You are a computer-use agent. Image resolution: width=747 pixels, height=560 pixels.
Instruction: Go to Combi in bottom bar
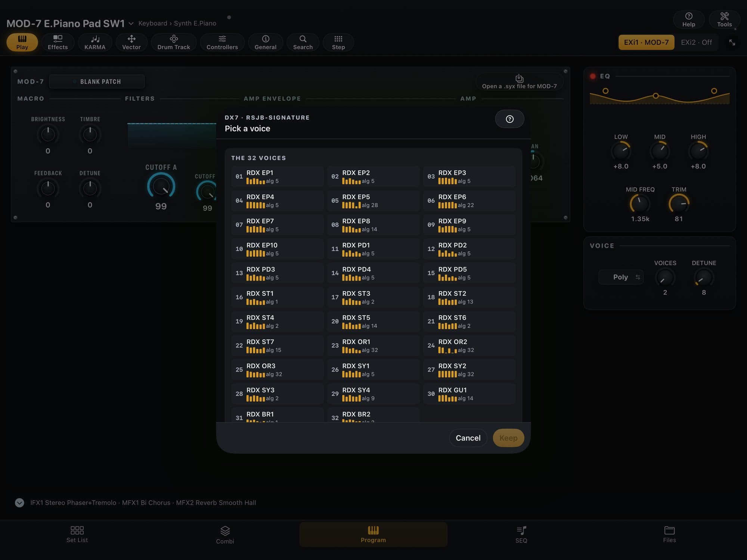[x=225, y=535]
